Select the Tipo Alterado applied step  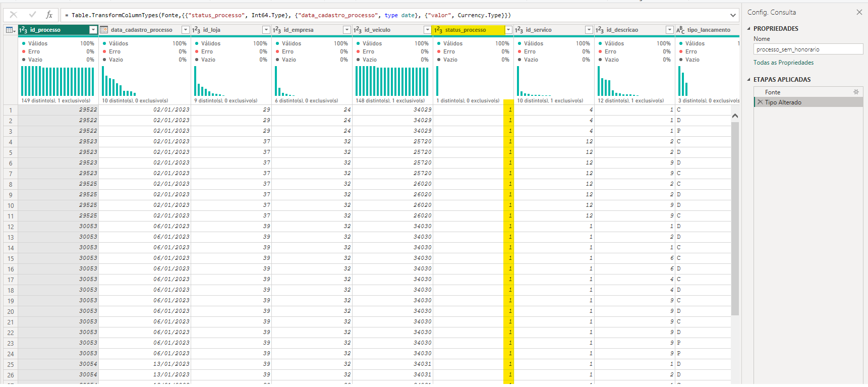coord(808,102)
